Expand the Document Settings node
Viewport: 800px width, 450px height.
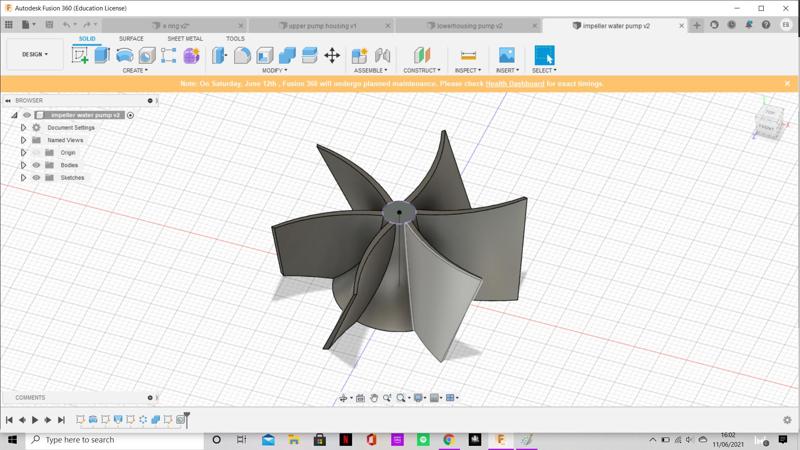[x=23, y=128]
